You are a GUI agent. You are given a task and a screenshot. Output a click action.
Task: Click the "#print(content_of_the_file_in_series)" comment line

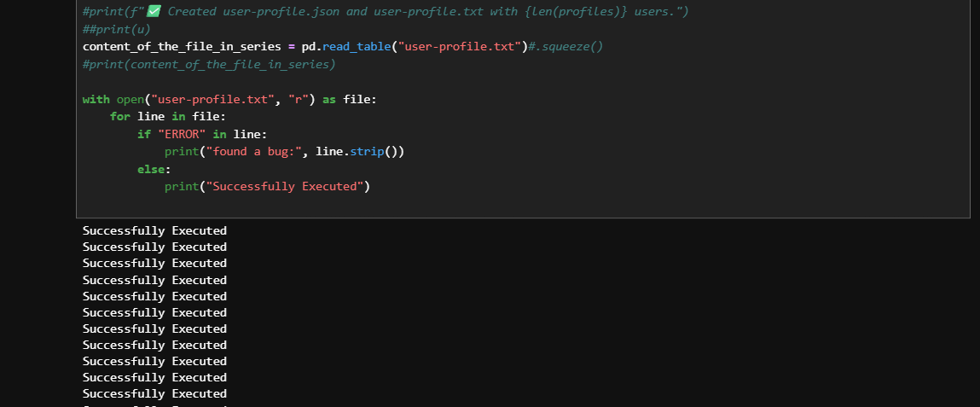pyautogui.click(x=209, y=64)
